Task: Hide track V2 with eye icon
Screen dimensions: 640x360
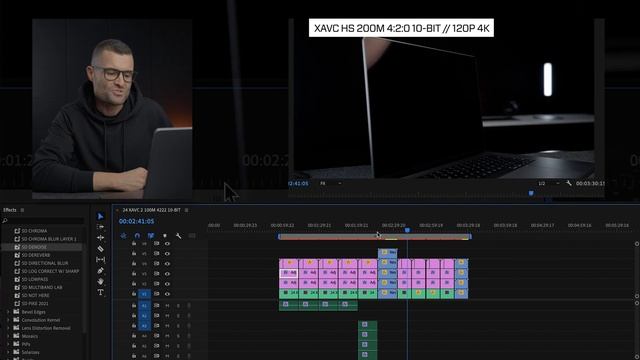Action: (167, 284)
